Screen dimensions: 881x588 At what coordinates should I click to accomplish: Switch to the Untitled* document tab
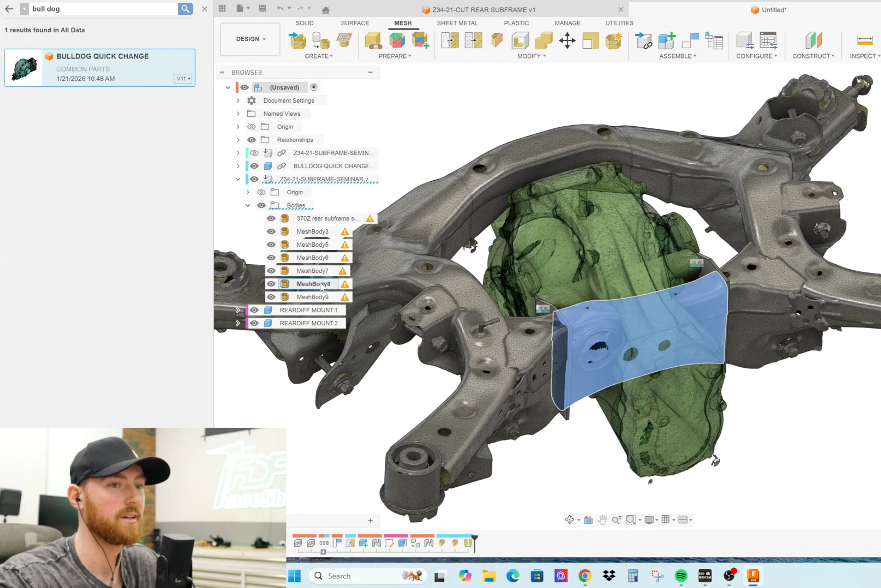[x=768, y=10]
